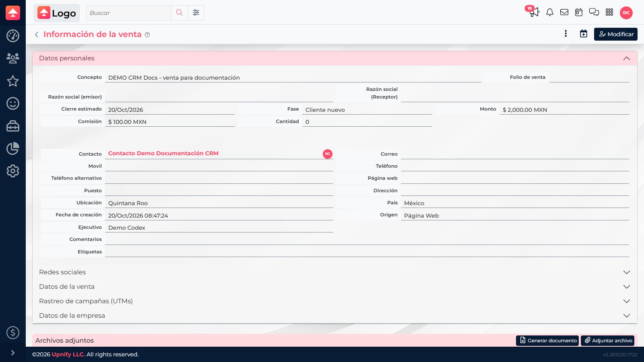Open the settings gear sidebar icon

click(x=13, y=171)
